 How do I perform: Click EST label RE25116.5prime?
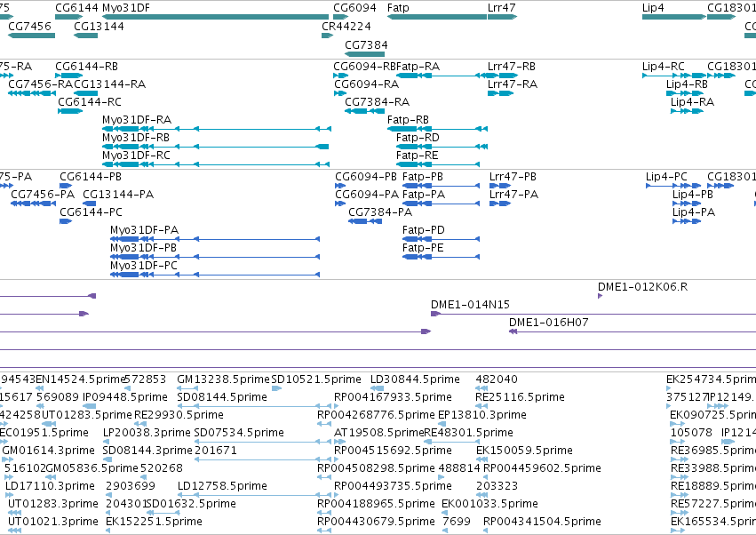(x=520, y=397)
